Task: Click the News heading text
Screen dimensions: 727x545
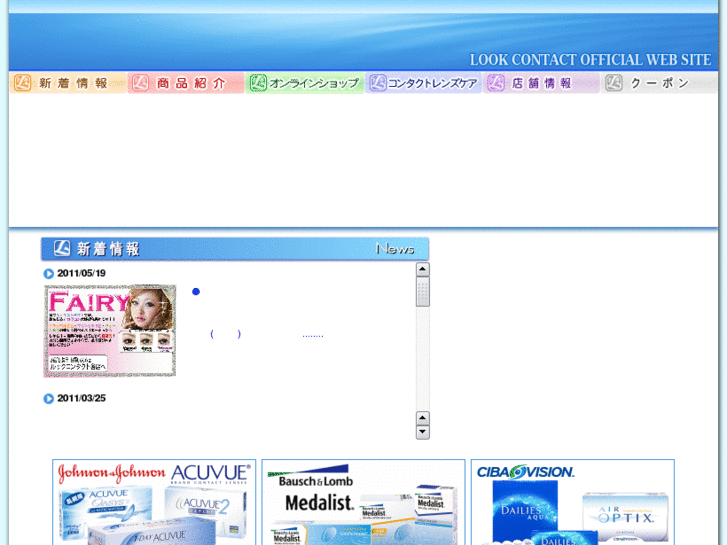Action: 395,249
